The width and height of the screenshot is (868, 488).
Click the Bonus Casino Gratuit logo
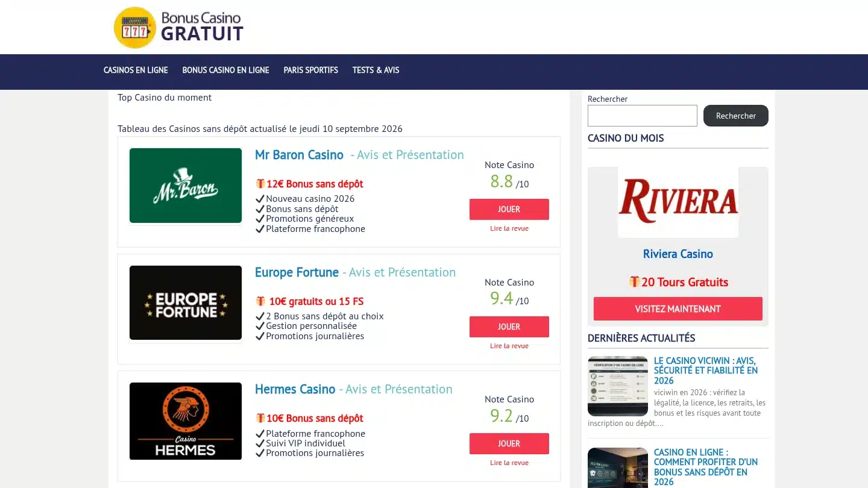[x=178, y=27]
